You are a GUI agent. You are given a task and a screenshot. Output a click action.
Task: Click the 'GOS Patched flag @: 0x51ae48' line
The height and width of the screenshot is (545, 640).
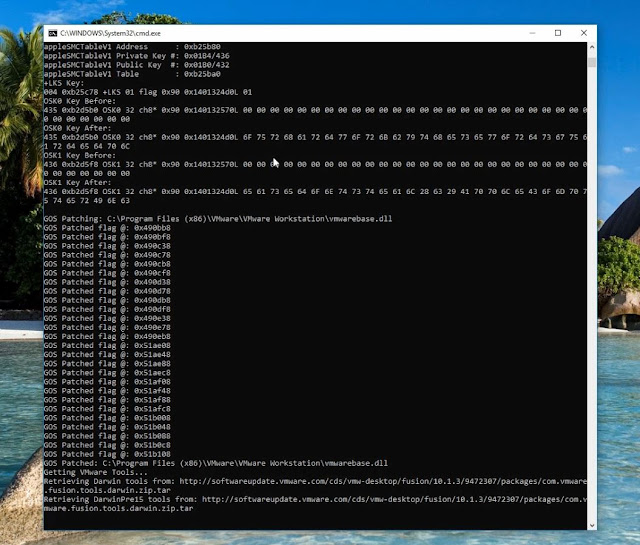tap(107, 354)
